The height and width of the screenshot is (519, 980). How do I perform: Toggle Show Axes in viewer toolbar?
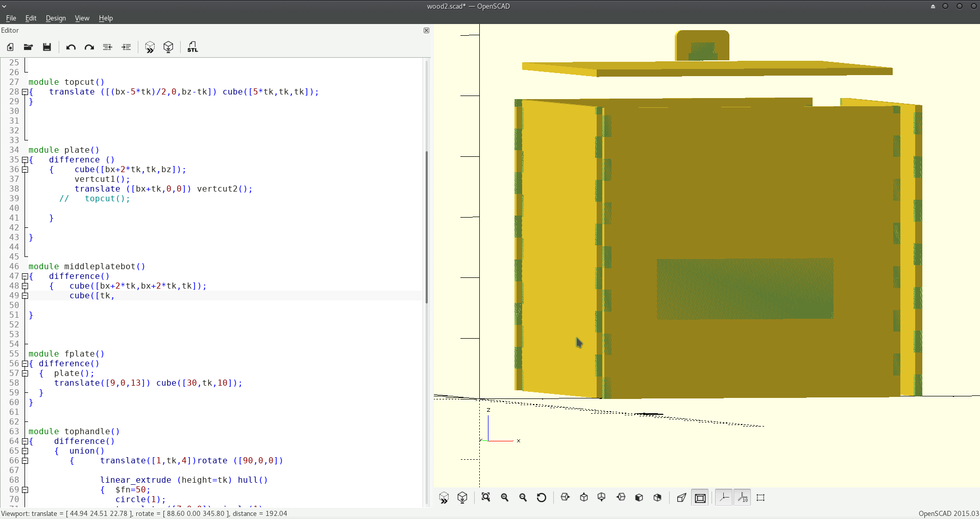724,498
